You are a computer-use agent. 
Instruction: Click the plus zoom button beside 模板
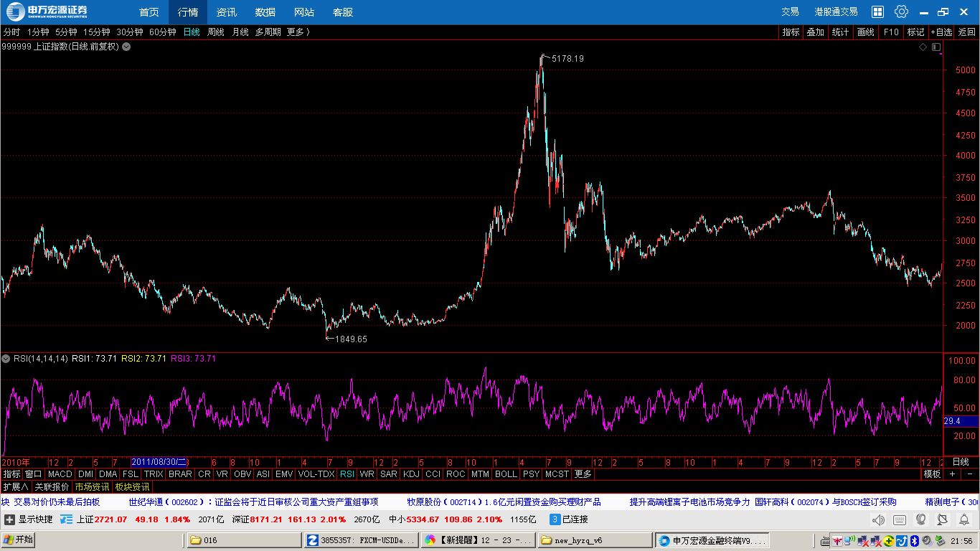[952, 474]
